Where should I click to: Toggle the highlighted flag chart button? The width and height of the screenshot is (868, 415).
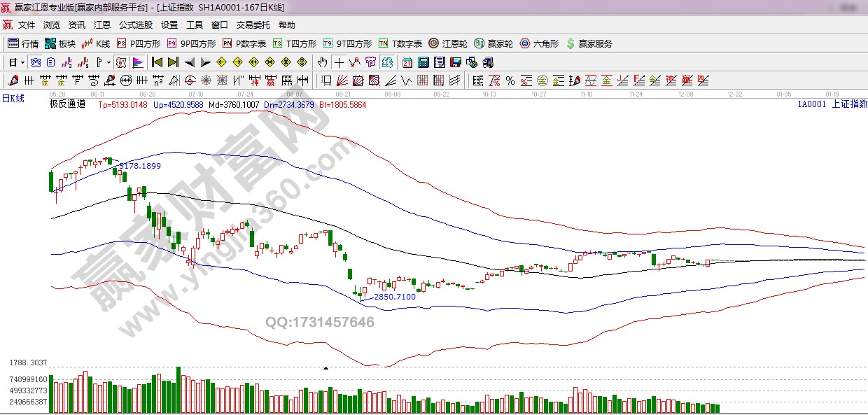[137, 62]
